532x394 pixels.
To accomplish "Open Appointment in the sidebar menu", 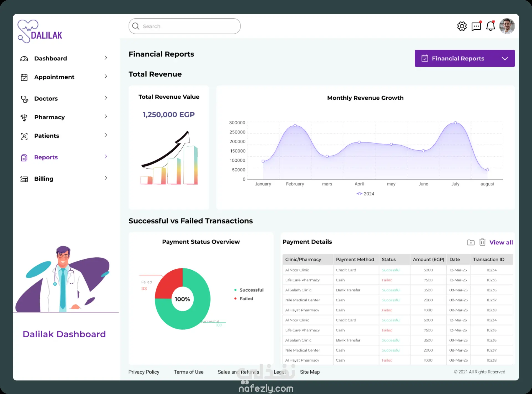I will (x=54, y=77).
